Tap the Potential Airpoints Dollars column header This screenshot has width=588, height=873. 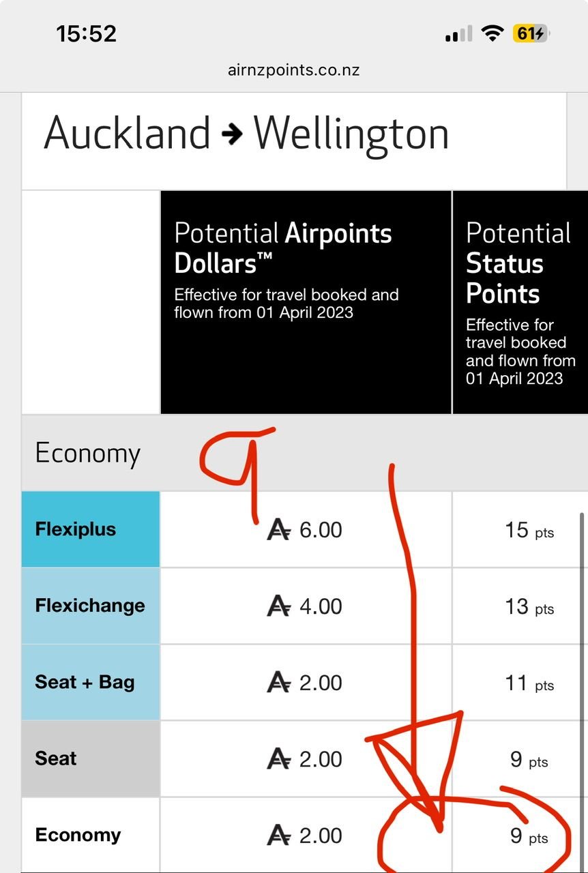tap(305, 302)
